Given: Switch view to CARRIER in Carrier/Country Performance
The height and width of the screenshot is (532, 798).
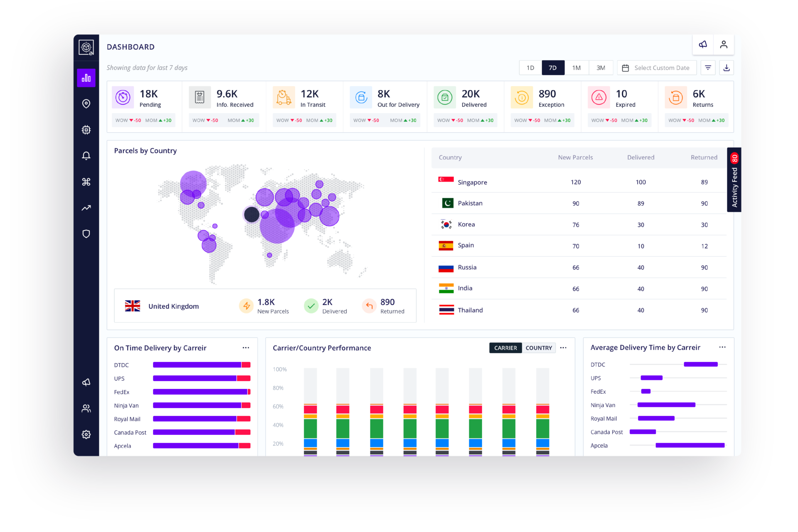Looking at the screenshot, I should coord(505,348).
